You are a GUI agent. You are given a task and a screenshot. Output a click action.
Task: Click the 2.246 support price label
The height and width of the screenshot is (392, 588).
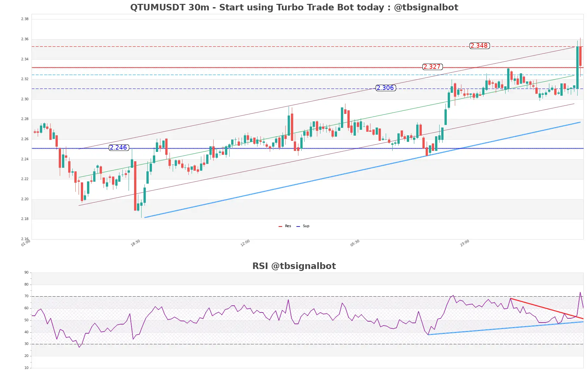point(119,148)
